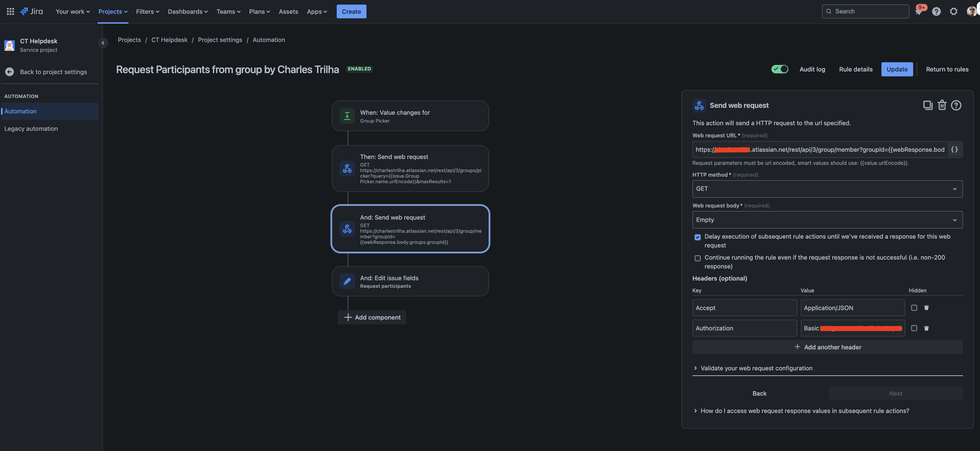Viewport: 980px width, 451px height.
Task: Open the Web request body dropdown
Action: (827, 220)
